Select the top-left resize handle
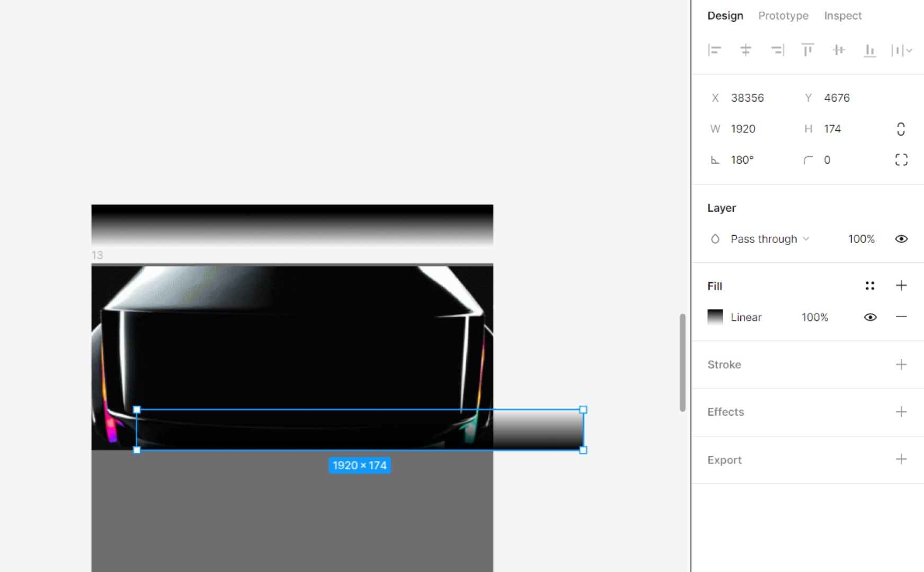This screenshot has width=924, height=572. pyautogui.click(x=137, y=409)
